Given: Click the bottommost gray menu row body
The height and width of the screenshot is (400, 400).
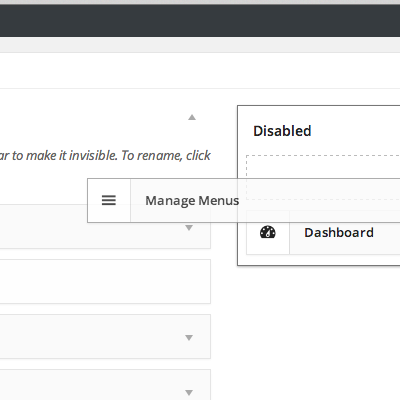Looking at the screenshot, I should (93, 385).
